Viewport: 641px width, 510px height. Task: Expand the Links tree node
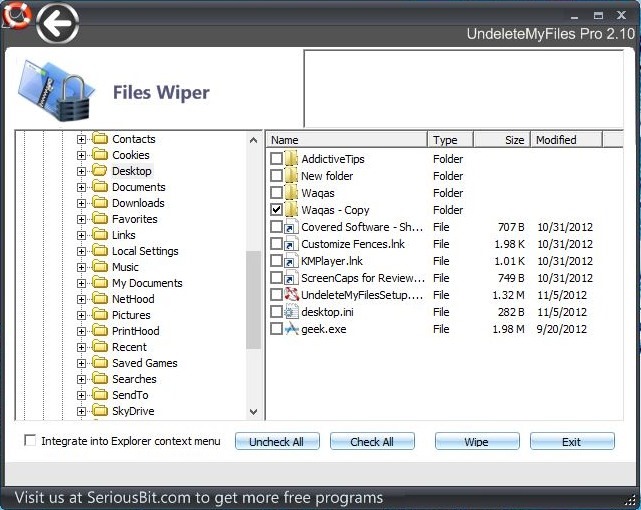[81, 235]
